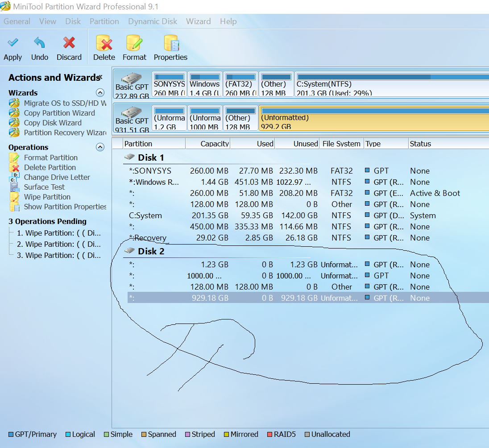This screenshot has height=448, width=489.
Task: Select the C:System partition row
Action: point(308,216)
